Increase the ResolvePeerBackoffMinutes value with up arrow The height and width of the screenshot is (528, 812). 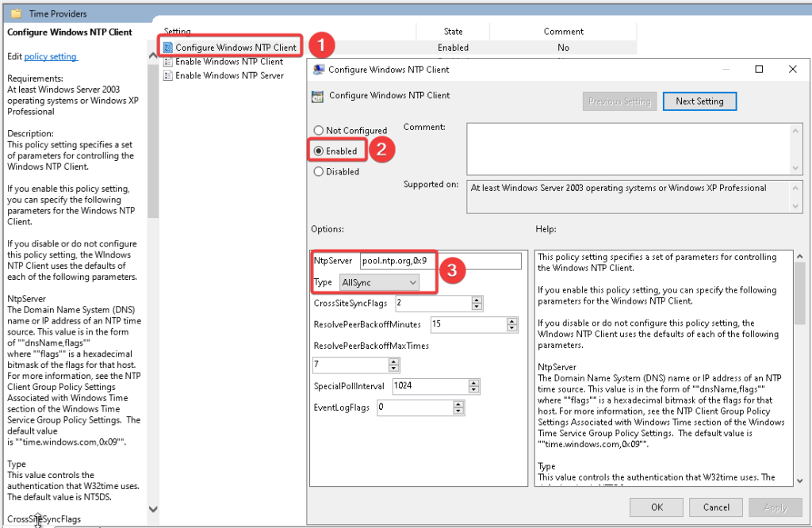click(x=512, y=321)
